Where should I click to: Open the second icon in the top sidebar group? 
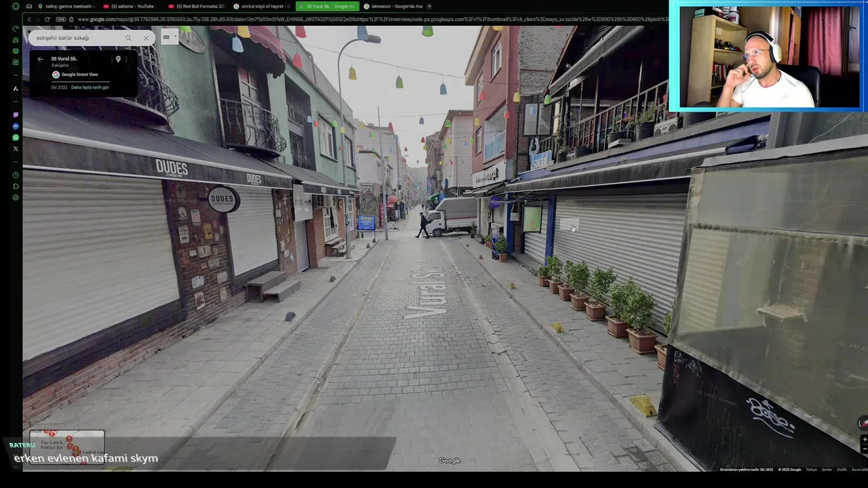[16, 40]
